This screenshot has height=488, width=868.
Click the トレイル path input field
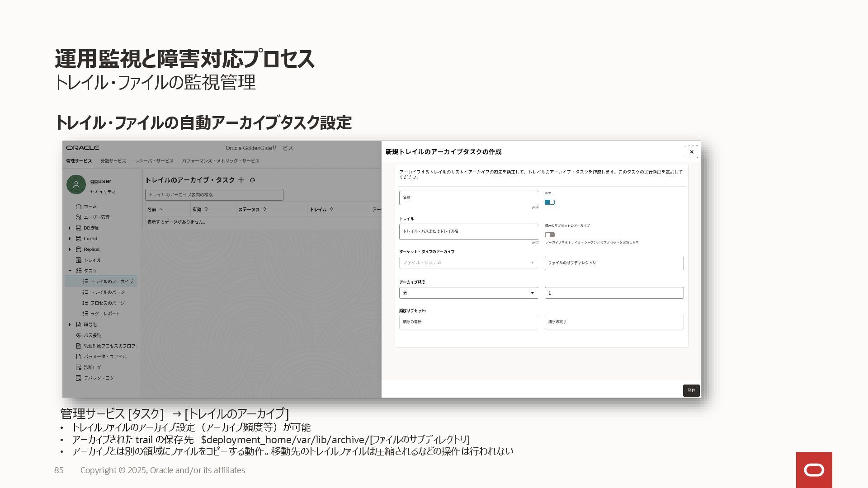pyautogui.click(x=468, y=231)
